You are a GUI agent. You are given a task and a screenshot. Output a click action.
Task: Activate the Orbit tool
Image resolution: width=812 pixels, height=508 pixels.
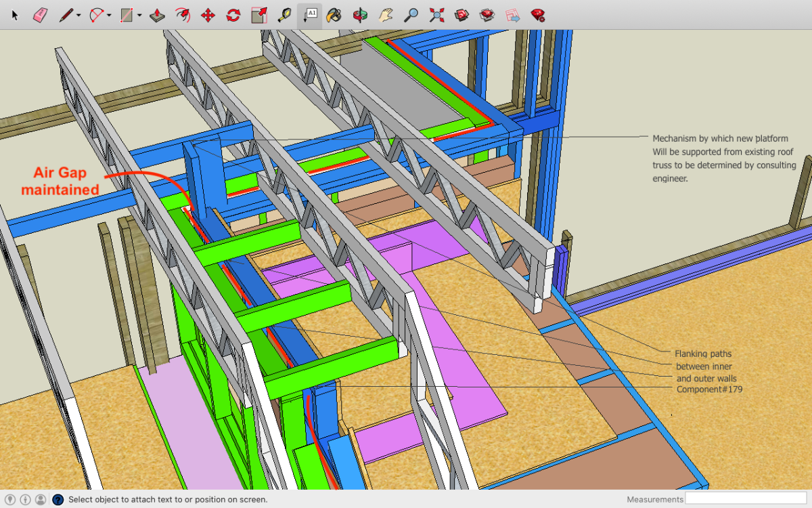(359, 14)
